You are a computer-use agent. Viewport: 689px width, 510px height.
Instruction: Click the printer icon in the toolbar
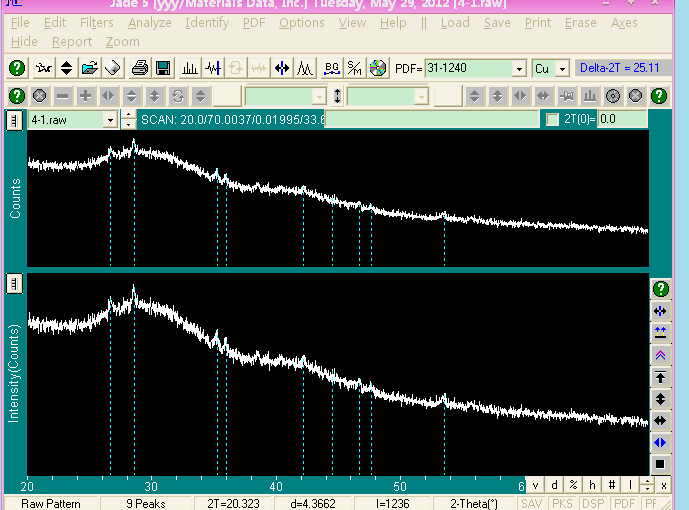click(140, 68)
